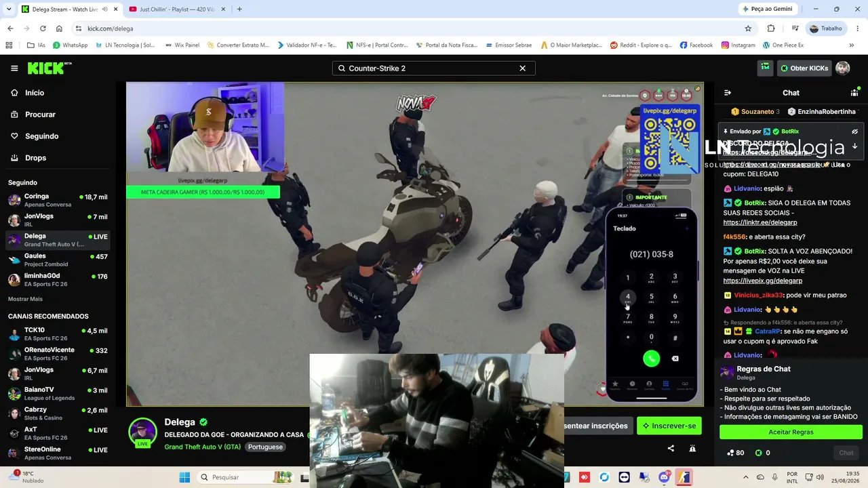This screenshot has width=868, height=488.
Task: Open Gaules channel playing Project Zomboid
Action: [58, 260]
